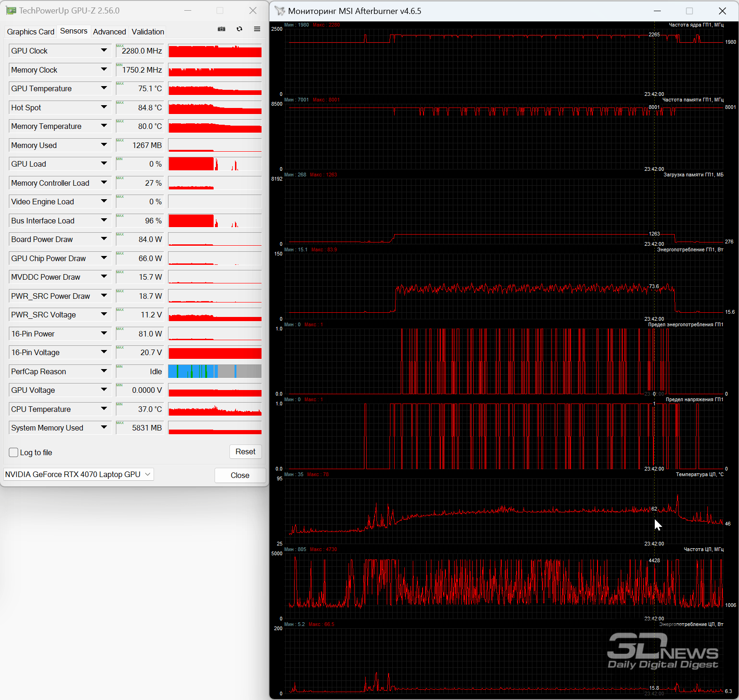Open the NVIDIA GeForce RTX 4070 GPU selector
The image size is (739, 700).
(78, 474)
